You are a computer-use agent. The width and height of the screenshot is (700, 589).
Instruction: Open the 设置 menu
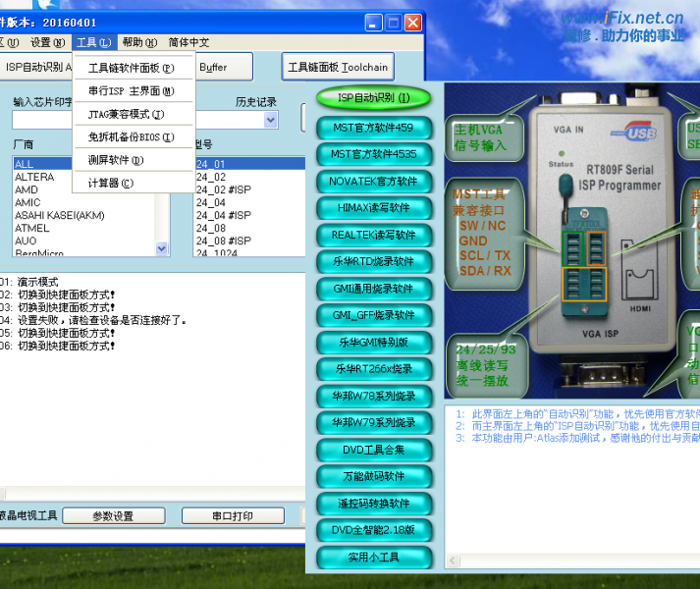(47, 42)
